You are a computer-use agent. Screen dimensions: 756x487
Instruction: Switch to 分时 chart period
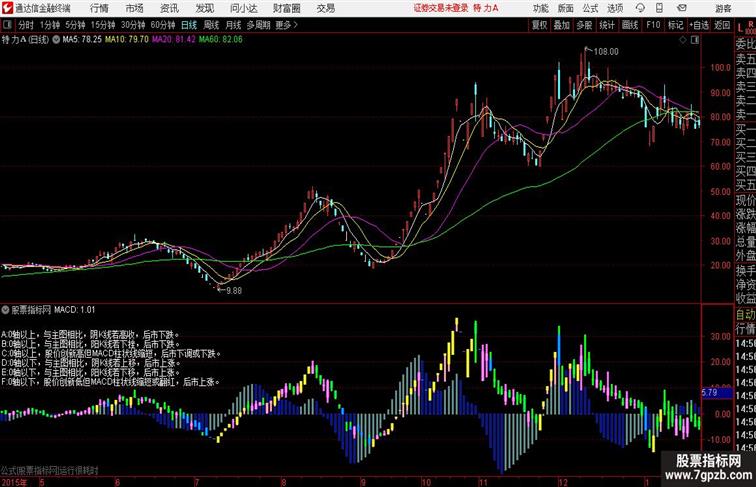pos(26,25)
